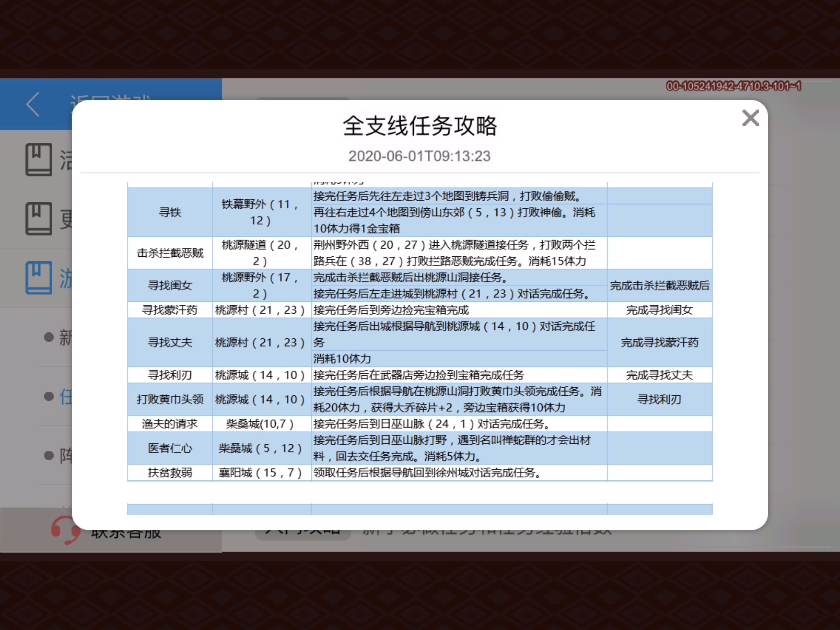The width and height of the screenshot is (840, 630).
Task: Click the timestamp 2020-06-01T09:13:23
Action: pyautogui.click(x=420, y=156)
